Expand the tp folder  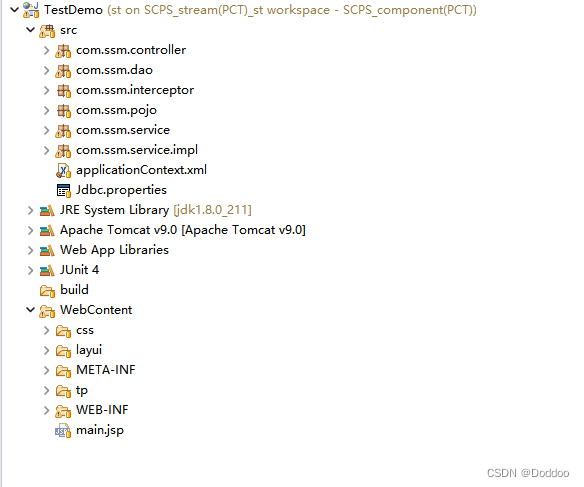click(46, 390)
